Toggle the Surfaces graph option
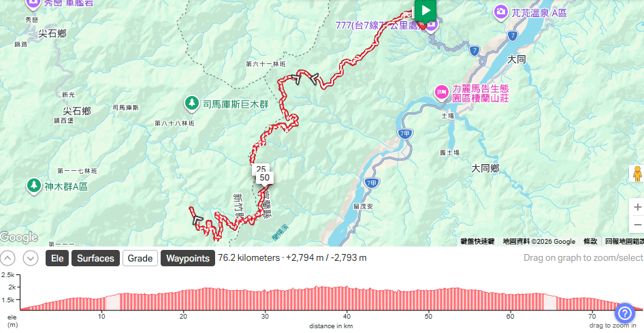This screenshot has height=333, width=644. coord(95,258)
